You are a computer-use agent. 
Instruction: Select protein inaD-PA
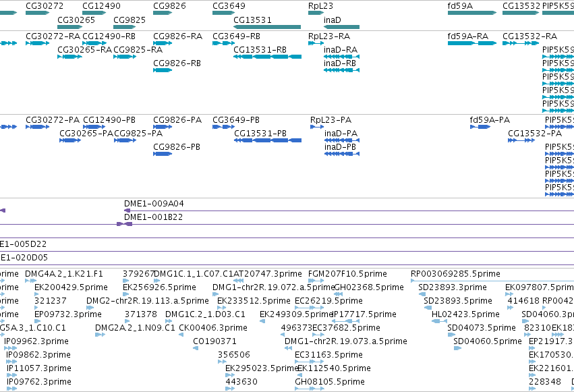(342, 140)
